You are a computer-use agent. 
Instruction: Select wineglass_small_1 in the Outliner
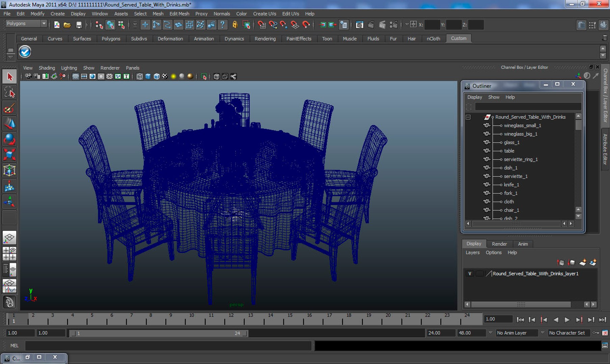click(x=522, y=125)
